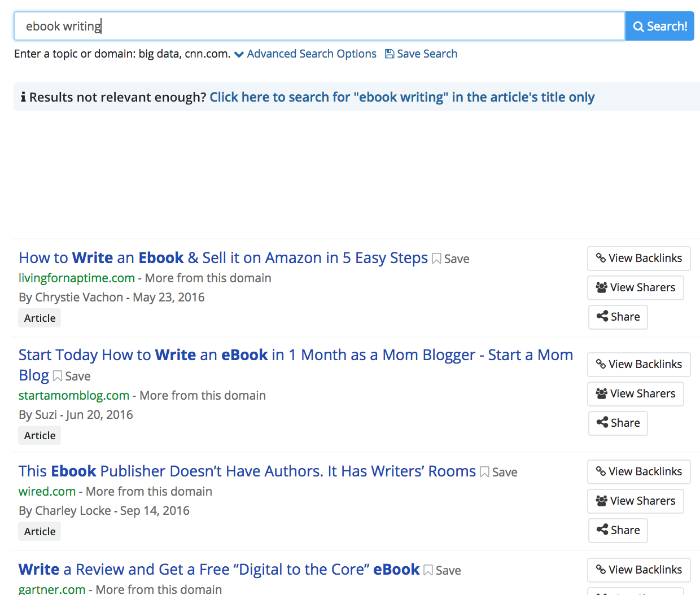Click the Search! button
Screen dimensions: 700x595
tap(659, 26)
